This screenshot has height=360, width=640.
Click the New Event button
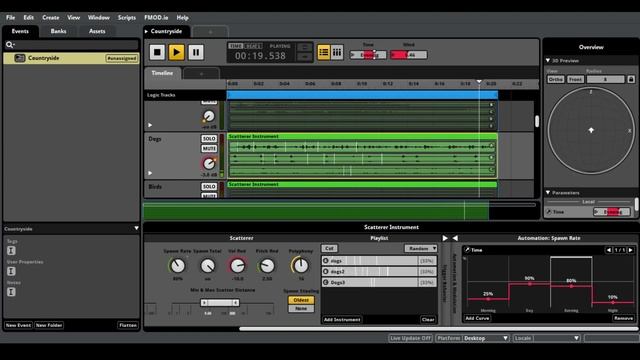[x=18, y=325]
